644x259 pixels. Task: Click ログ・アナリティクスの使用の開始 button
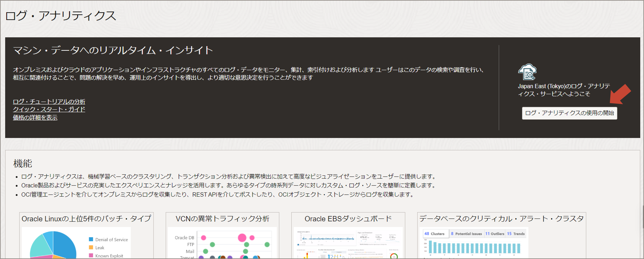tap(569, 113)
